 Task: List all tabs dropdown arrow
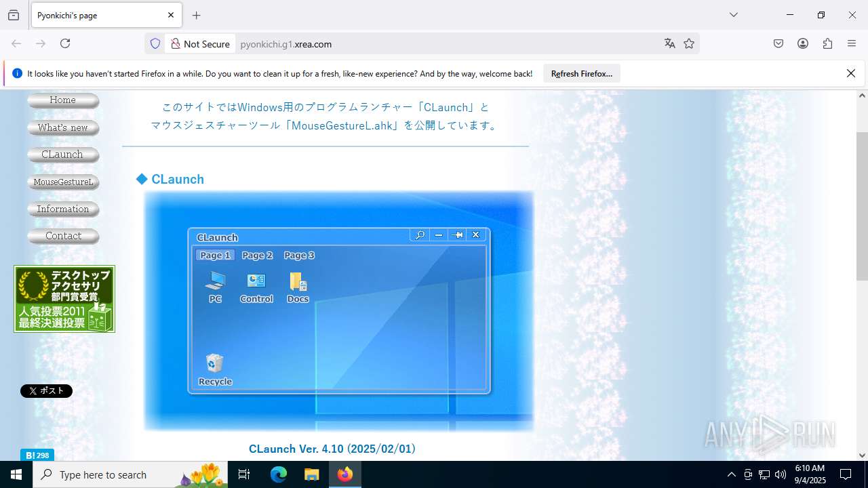pyautogui.click(x=733, y=15)
